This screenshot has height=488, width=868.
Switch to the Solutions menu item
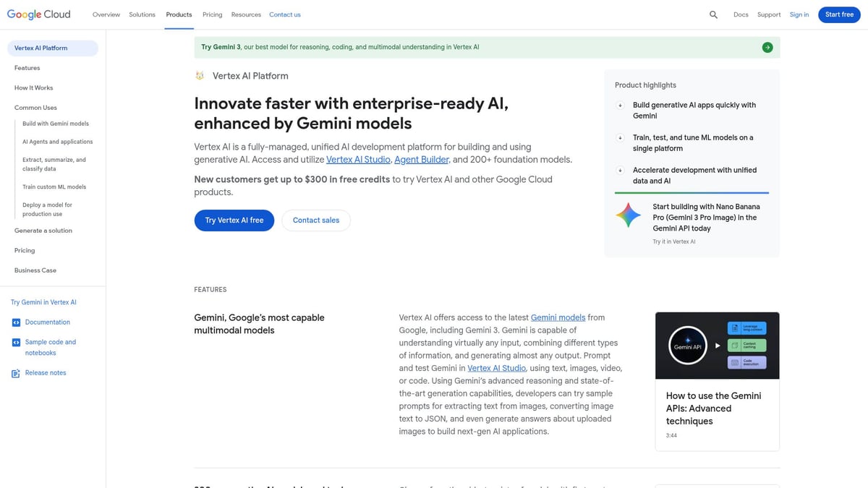coord(142,14)
